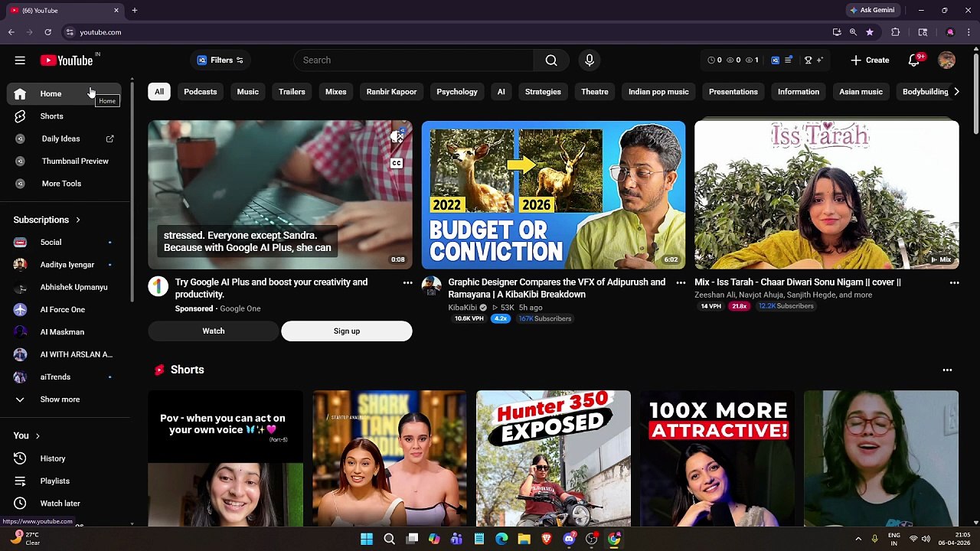Open the vidIQ Filters button
This screenshot has width=980, height=551.
point(220,60)
